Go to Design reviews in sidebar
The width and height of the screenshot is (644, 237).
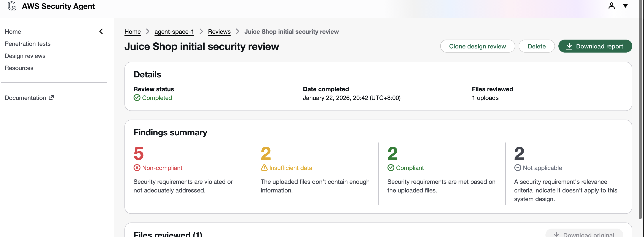(25, 56)
